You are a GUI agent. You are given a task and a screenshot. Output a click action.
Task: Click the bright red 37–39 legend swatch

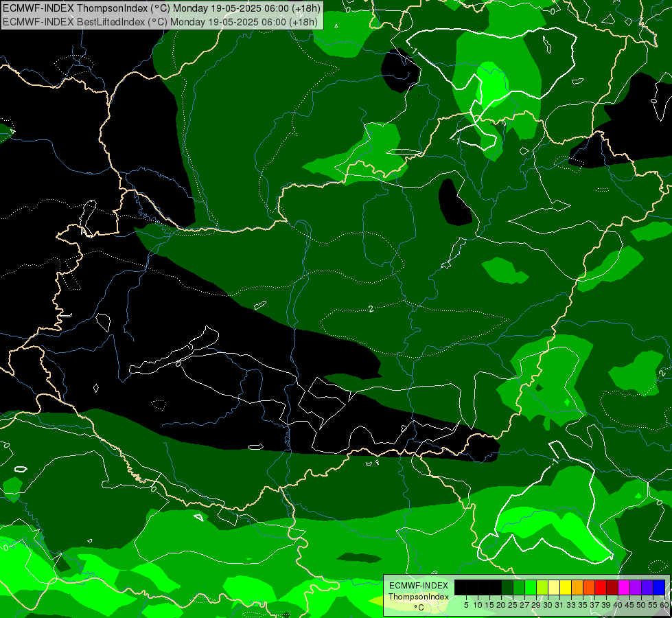click(601, 588)
